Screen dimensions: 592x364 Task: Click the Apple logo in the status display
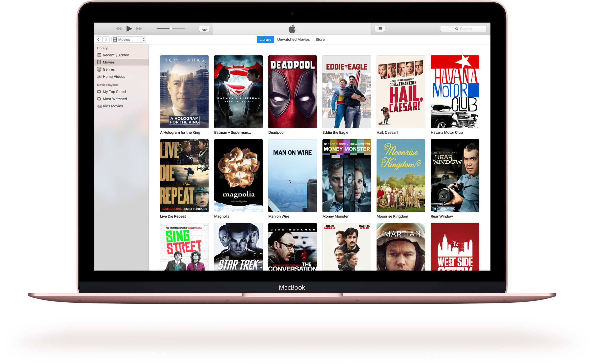click(x=292, y=29)
